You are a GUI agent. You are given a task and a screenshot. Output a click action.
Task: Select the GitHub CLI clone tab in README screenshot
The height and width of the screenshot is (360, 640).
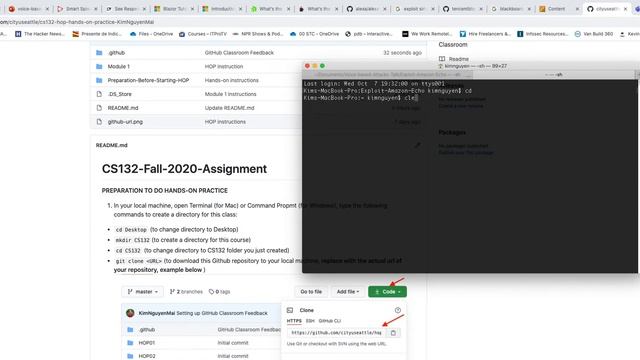point(329,321)
